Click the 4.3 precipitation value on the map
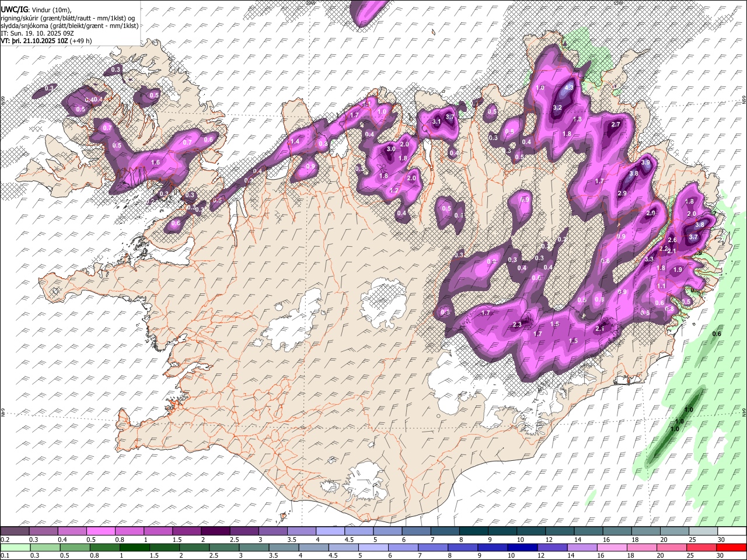This screenshot has height=560, width=747. coord(570,87)
